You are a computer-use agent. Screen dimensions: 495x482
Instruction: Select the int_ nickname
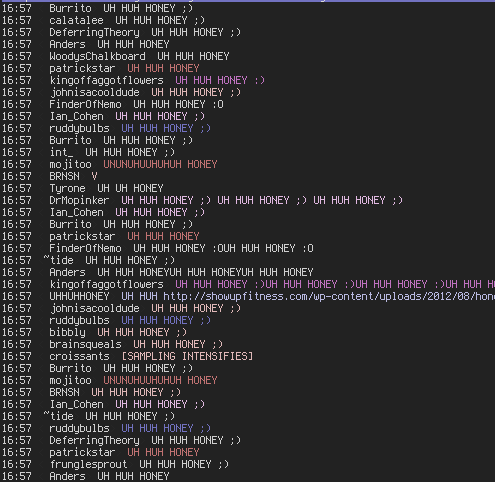(x=61, y=152)
